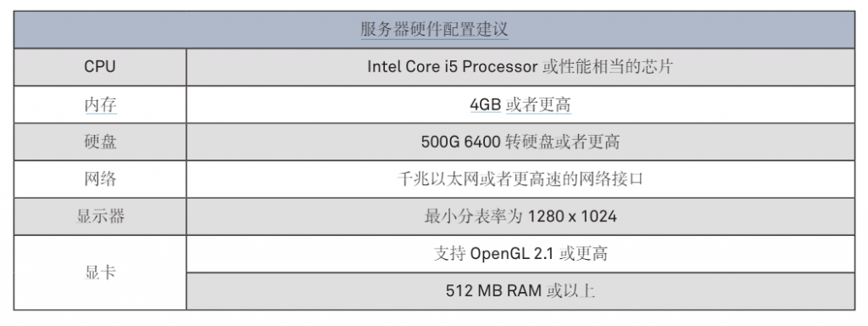Screen dimensions: 868x326
Task: Select the 硬盘 row label
Action: 100,142
